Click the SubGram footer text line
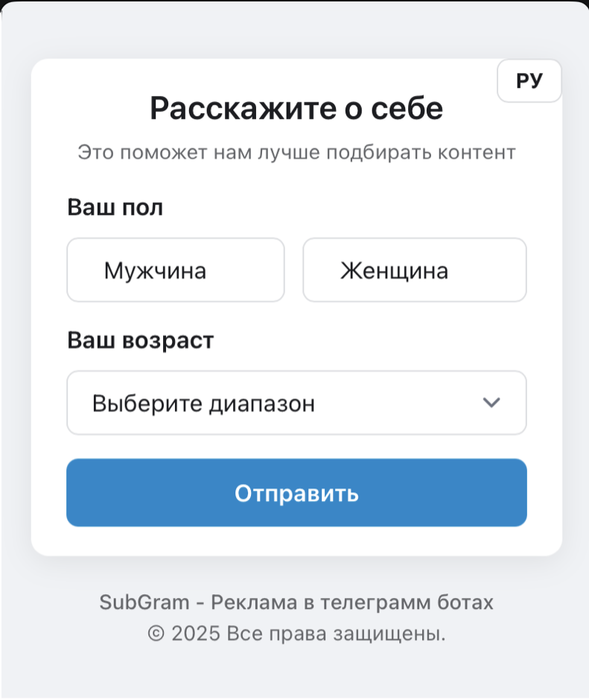 click(x=296, y=602)
